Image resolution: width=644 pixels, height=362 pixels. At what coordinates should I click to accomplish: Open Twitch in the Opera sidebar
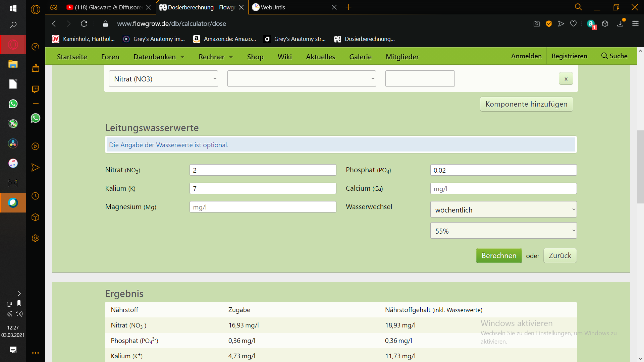(35, 89)
